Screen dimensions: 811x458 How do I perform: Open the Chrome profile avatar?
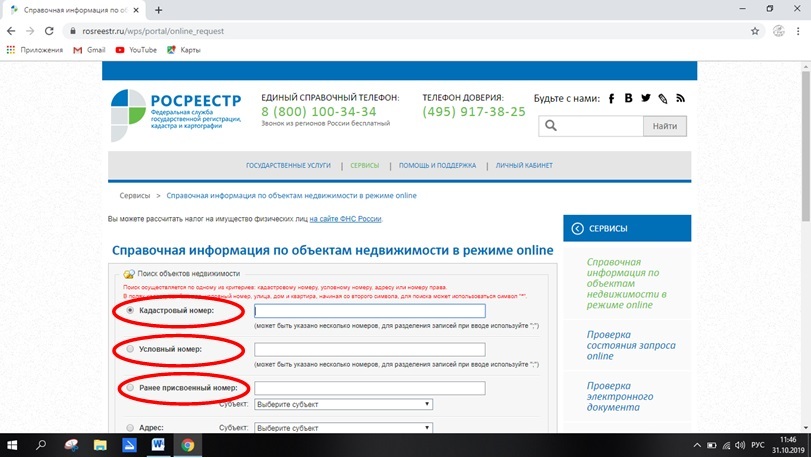click(778, 31)
